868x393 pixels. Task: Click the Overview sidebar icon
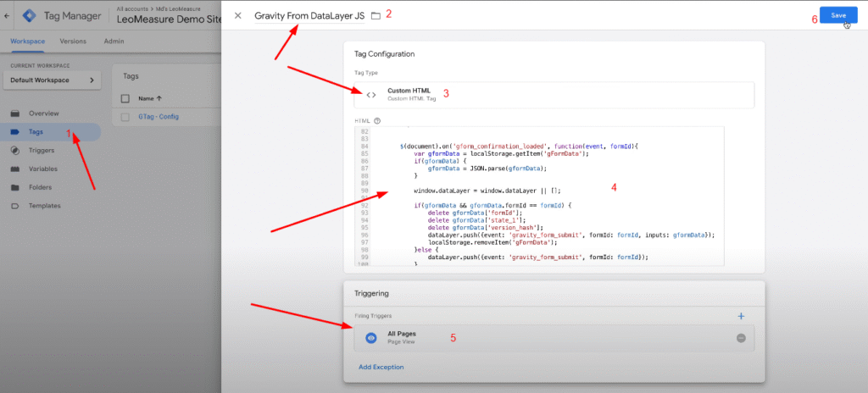pos(15,113)
